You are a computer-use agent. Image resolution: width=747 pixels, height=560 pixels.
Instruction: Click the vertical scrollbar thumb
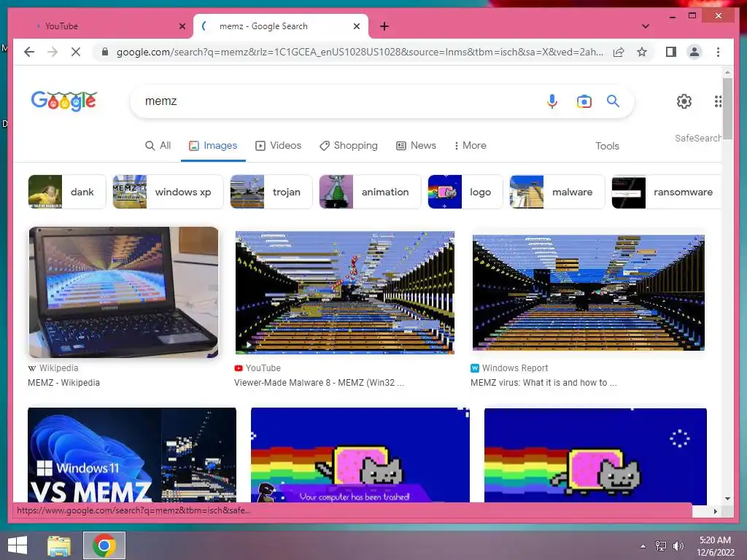point(727,108)
